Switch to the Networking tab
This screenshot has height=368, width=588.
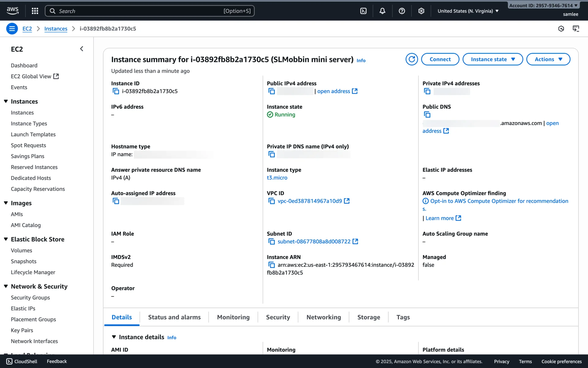click(x=323, y=317)
